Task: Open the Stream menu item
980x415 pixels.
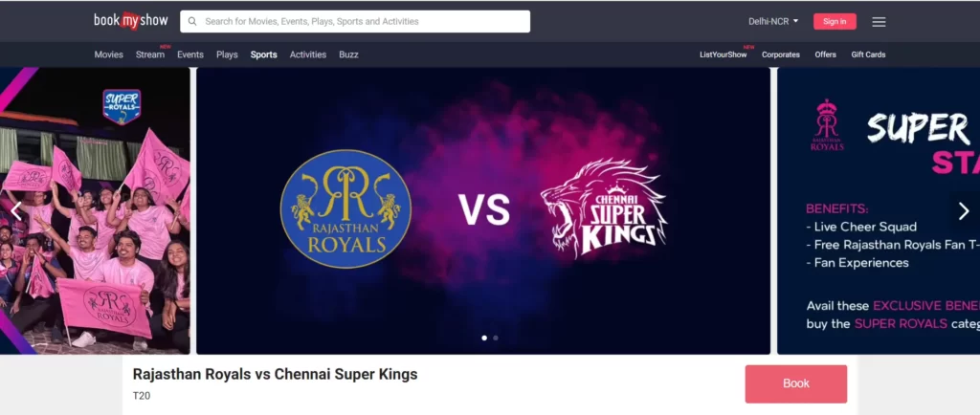Action: click(150, 55)
